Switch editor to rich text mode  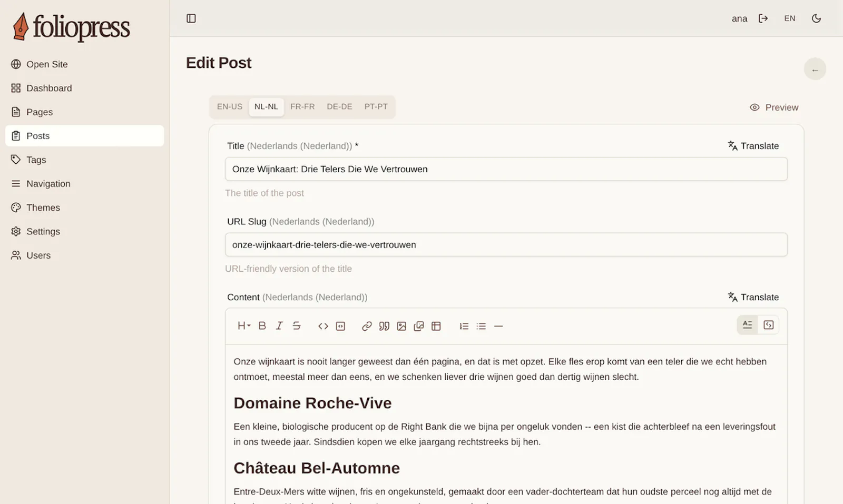[x=748, y=325]
